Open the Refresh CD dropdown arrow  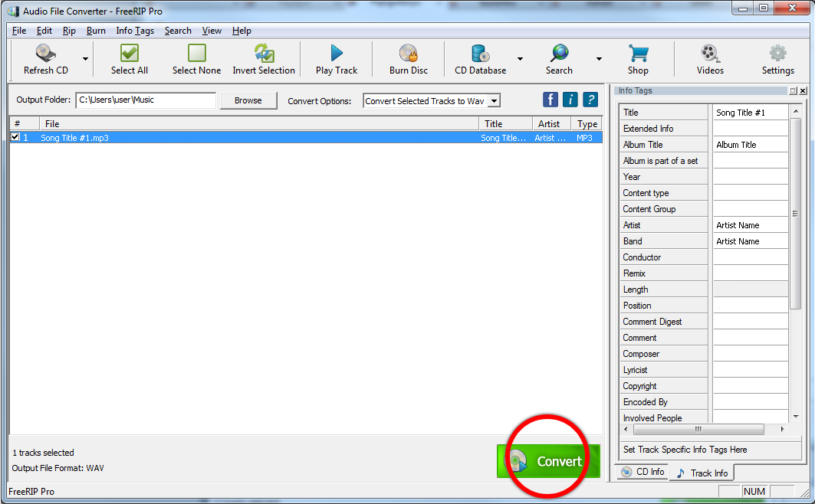[85, 59]
